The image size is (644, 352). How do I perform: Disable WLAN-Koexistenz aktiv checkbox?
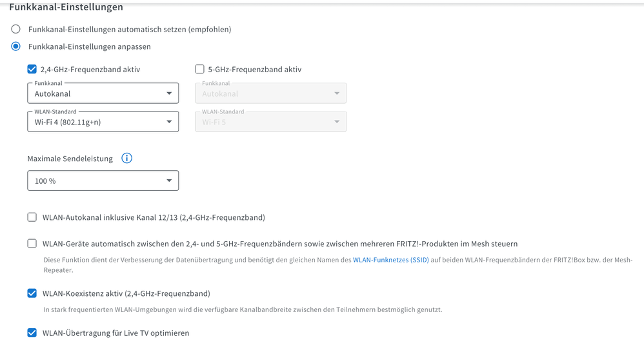pyautogui.click(x=32, y=293)
